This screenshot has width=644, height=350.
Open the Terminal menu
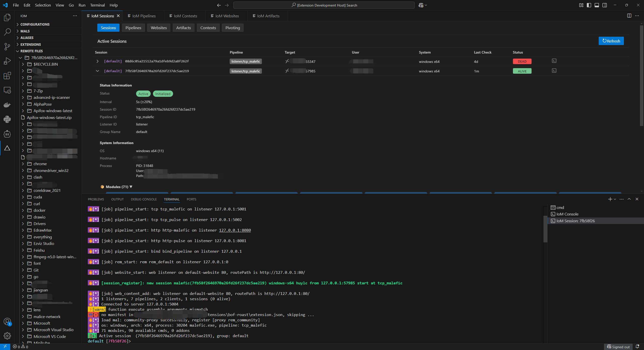click(97, 5)
